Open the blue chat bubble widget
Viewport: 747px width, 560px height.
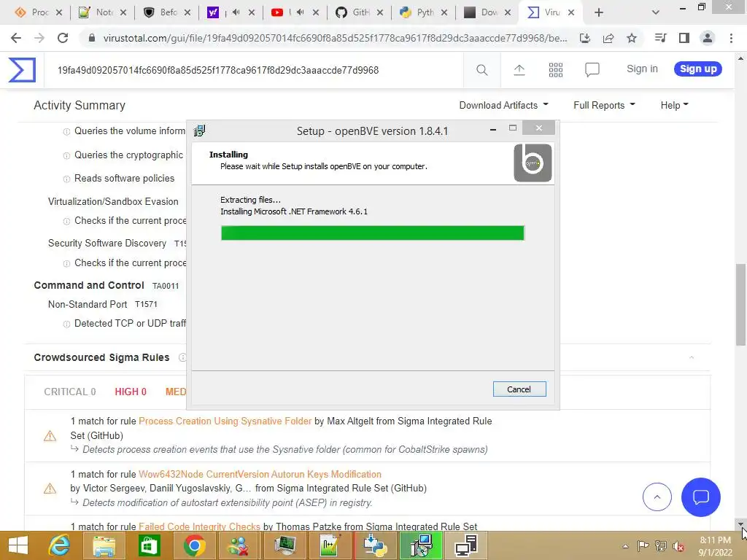click(x=701, y=497)
